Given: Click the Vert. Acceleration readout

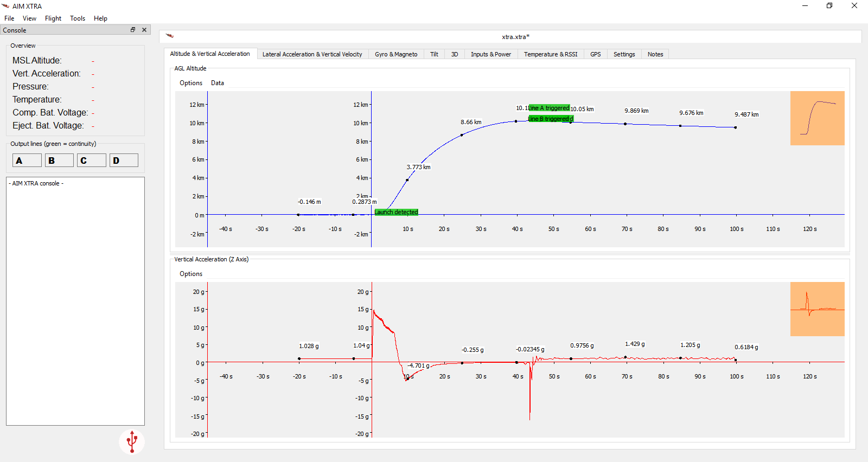Looking at the screenshot, I should (x=53, y=73).
